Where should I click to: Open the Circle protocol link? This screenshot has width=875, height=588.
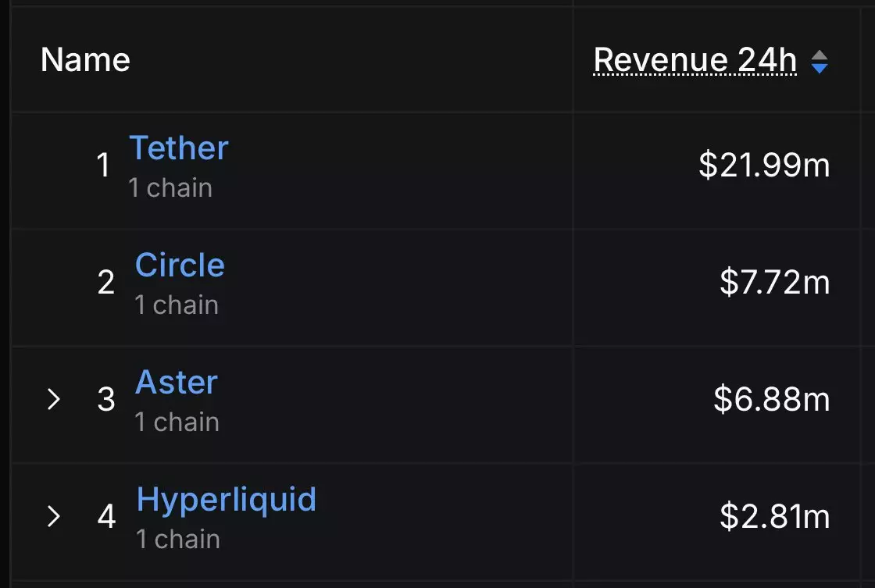(x=180, y=265)
